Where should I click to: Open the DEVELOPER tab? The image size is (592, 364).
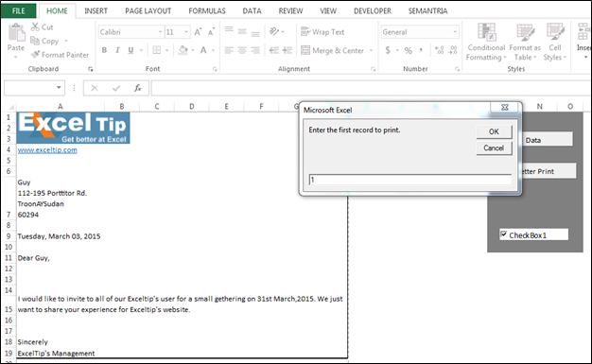(x=373, y=11)
